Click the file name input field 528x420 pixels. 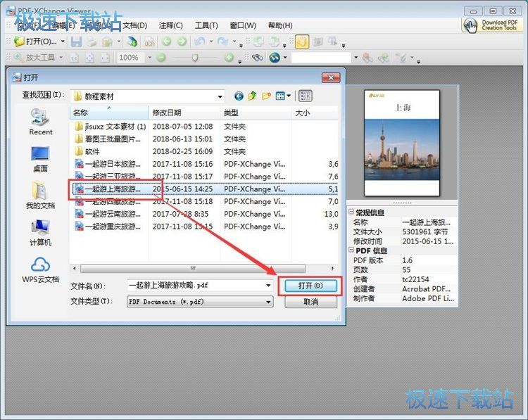pyautogui.click(x=196, y=286)
